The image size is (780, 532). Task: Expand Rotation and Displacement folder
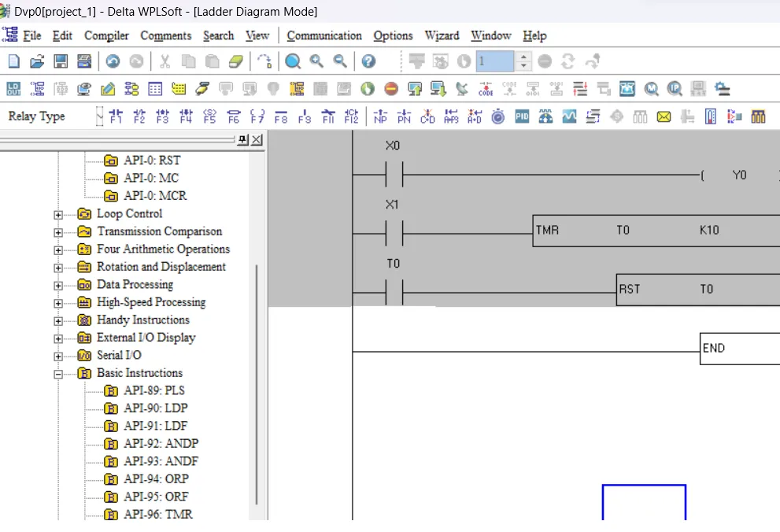click(x=58, y=268)
